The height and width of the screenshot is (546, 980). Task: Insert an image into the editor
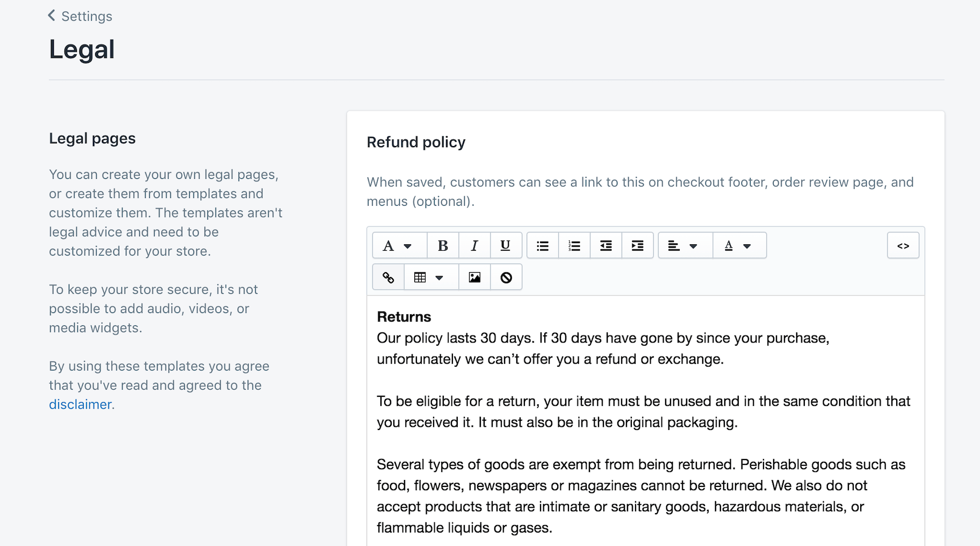[473, 277]
